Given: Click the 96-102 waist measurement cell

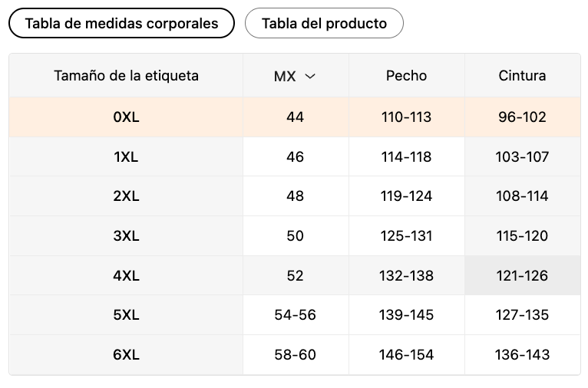Looking at the screenshot, I should 522,117.
